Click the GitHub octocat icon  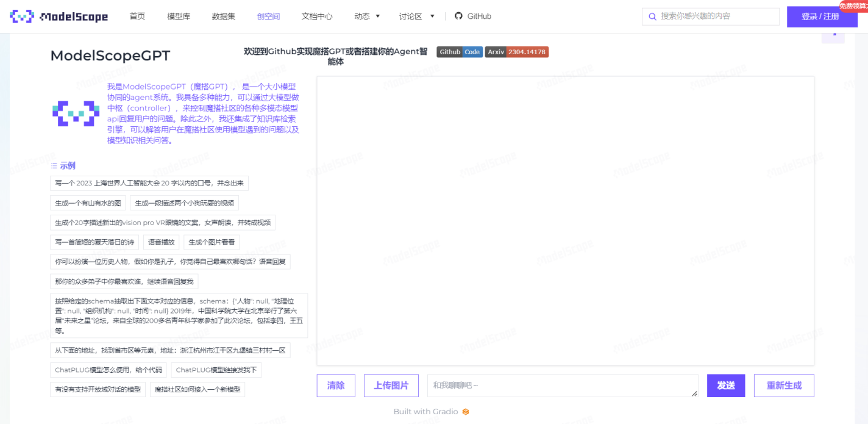click(x=458, y=16)
